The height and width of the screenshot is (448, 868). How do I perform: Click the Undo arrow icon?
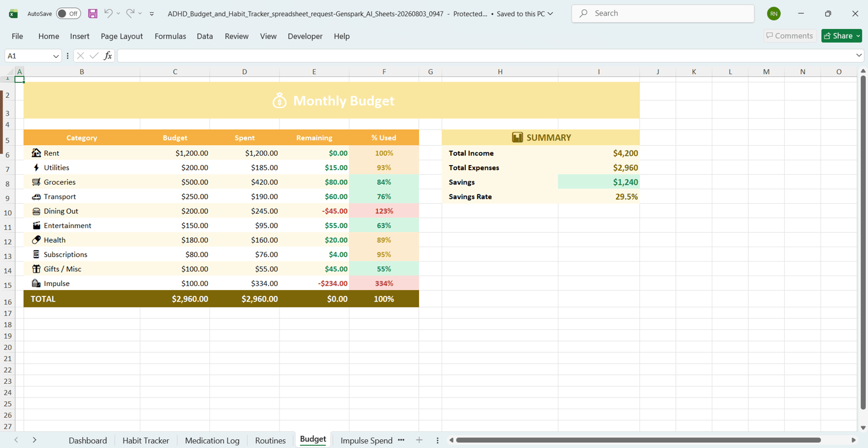tap(108, 13)
